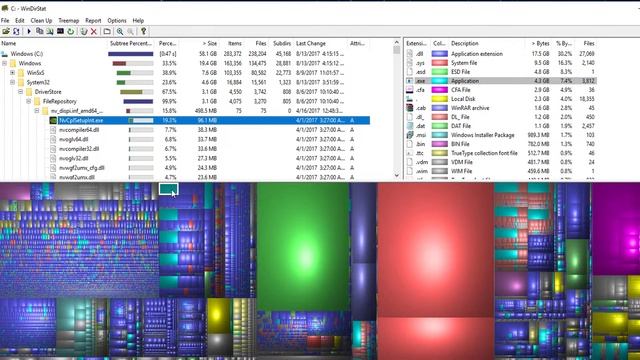Screen dimensions: 640x360
Task: Click the Windows (C:) drive icon
Action: coord(4,54)
